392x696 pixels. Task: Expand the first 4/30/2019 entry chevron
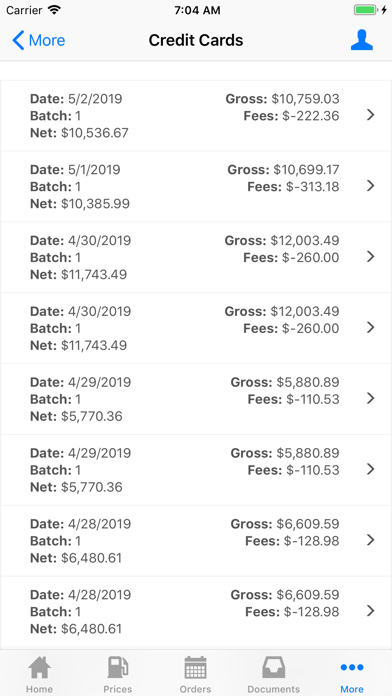(371, 257)
